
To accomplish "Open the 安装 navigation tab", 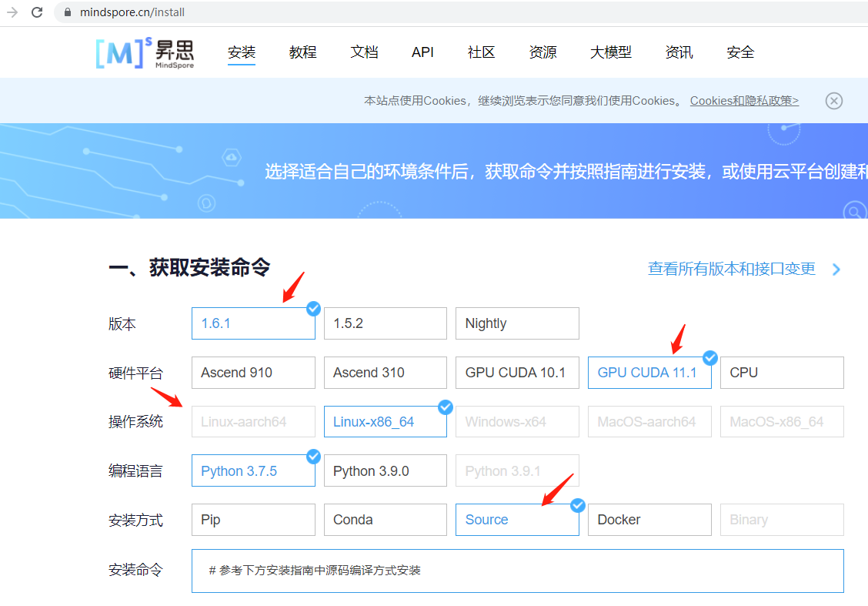I will 242,52.
